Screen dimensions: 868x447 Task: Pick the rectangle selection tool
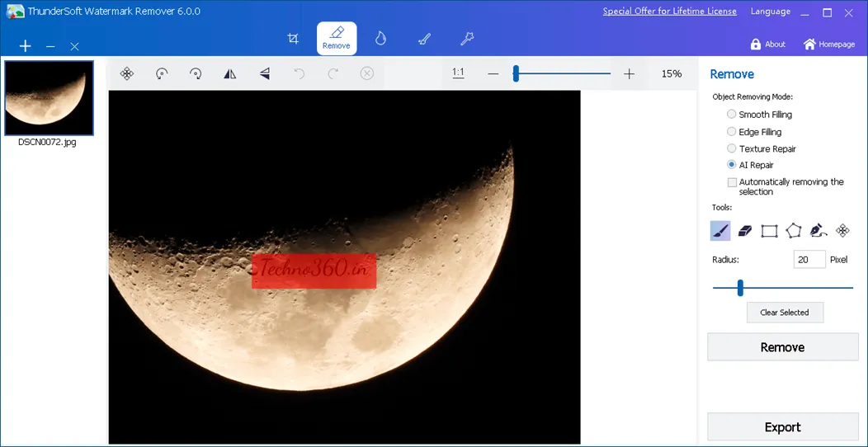[769, 231]
